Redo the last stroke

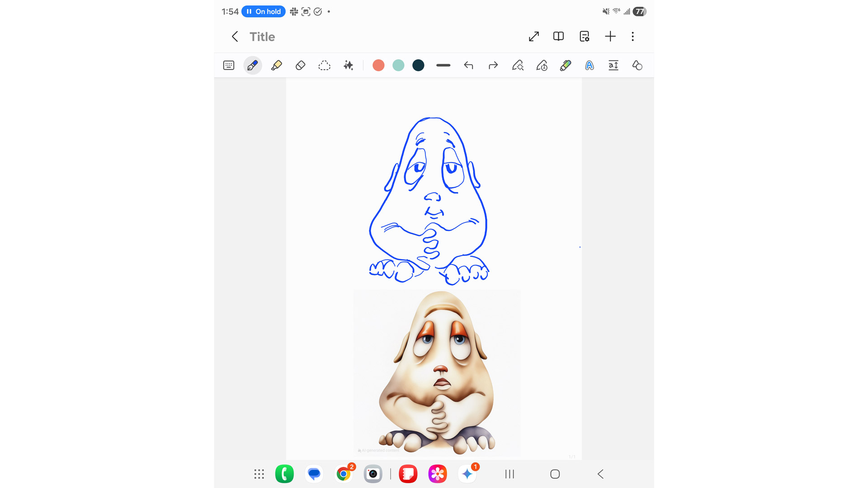click(x=493, y=66)
